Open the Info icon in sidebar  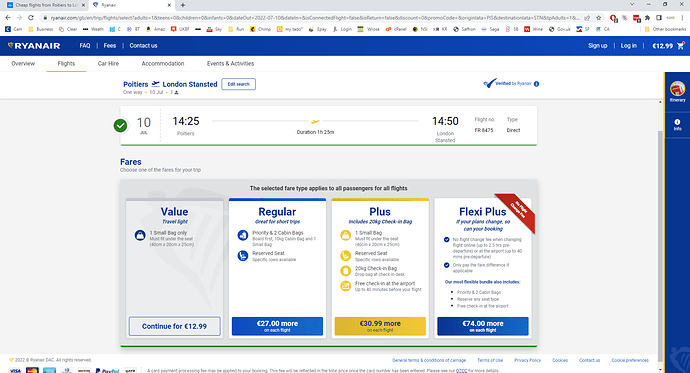(x=677, y=124)
